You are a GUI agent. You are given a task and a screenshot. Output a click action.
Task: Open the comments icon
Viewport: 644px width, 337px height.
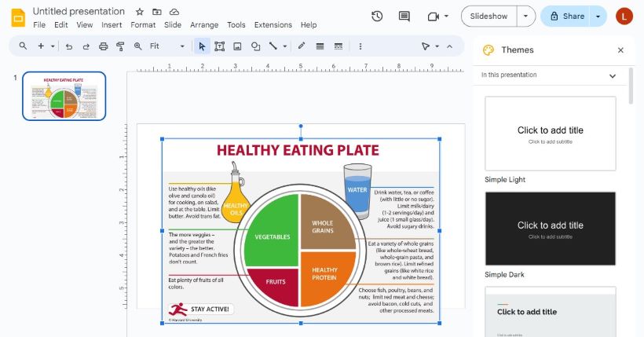coord(404,16)
